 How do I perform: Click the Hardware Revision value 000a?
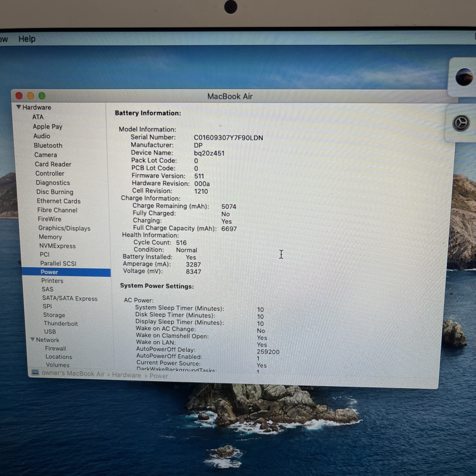(202, 184)
